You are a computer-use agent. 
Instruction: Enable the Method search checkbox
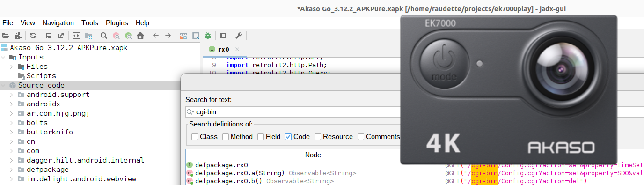coord(226,137)
